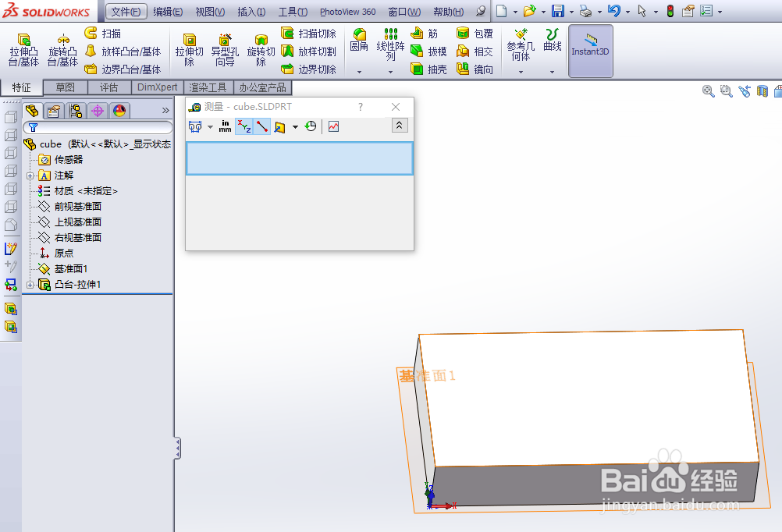782x532 pixels.
Task: Select the 扫描切除 swept cut tool
Action: 308,34
